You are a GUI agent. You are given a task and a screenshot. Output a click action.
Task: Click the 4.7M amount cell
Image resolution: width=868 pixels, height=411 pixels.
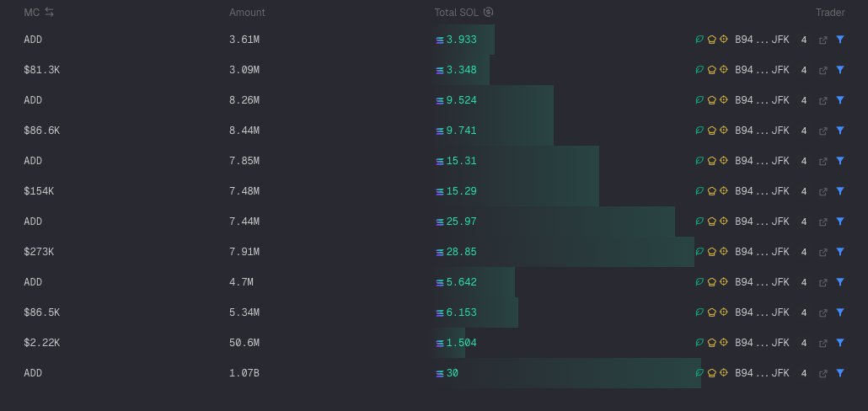point(241,282)
